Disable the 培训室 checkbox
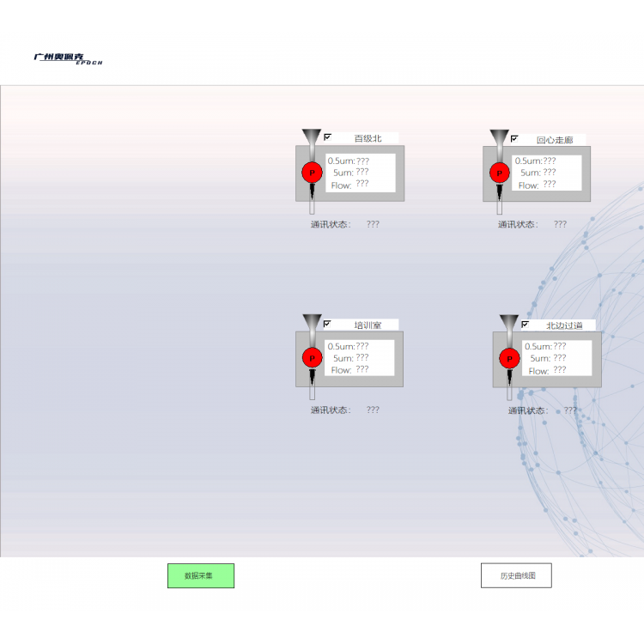The height and width of the screenshot is (644, 644). (327, 324)
